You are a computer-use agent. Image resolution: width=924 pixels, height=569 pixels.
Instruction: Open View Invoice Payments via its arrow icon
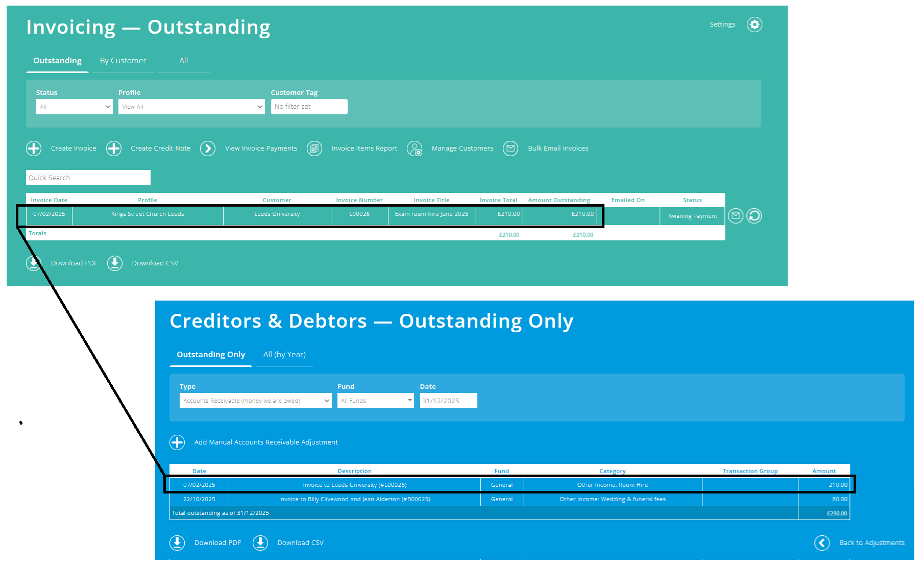(208, 148)
